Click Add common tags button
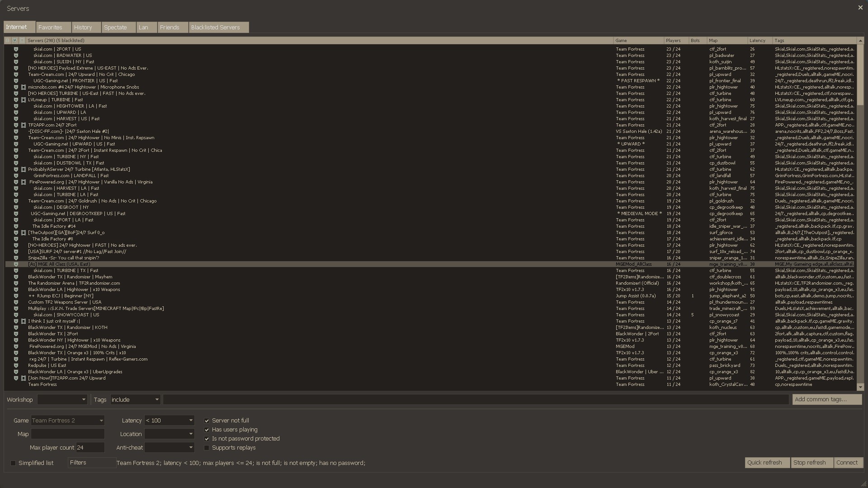The image size is (868, 488). pyautogui.click(x=827, y=399)
